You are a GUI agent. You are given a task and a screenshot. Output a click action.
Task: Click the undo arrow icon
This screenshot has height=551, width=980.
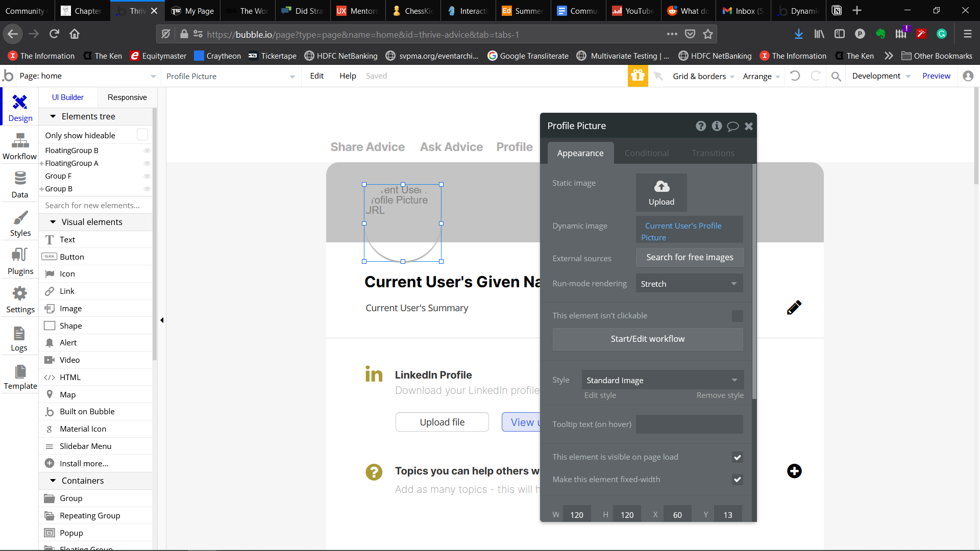(x=795, y=76)
